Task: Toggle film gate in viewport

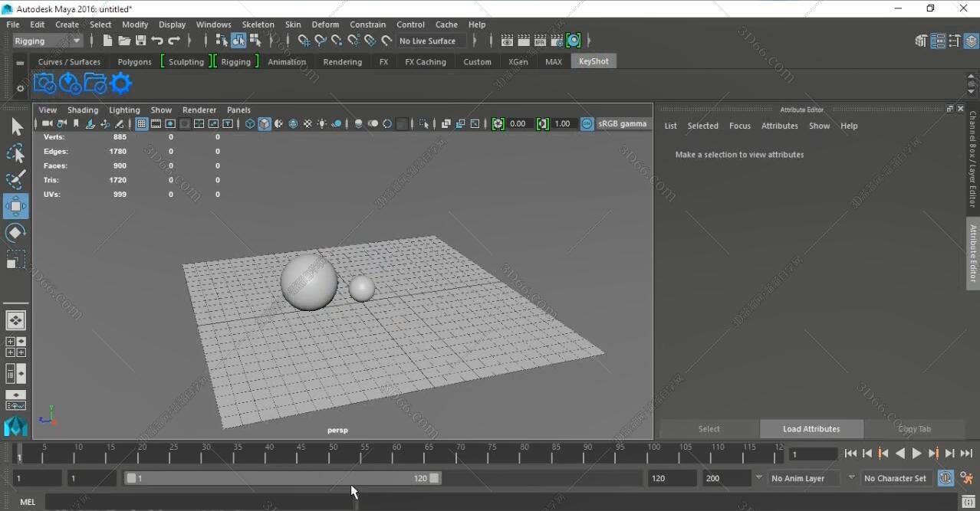Action: (156, 123)
